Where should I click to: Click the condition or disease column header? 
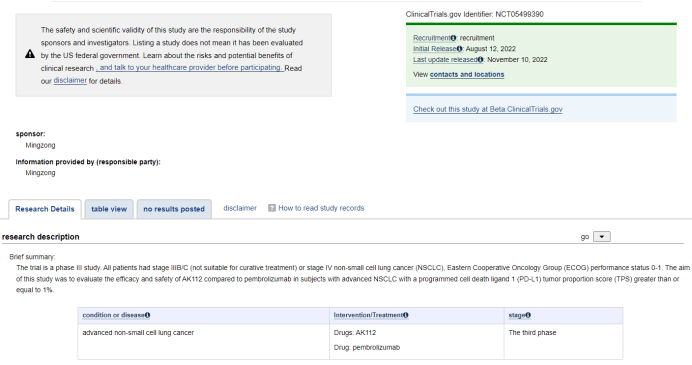coord(113,315)
